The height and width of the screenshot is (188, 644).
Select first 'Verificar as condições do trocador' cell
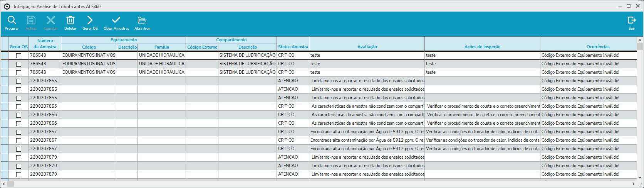pyautogui.click(x=483, y=132)
